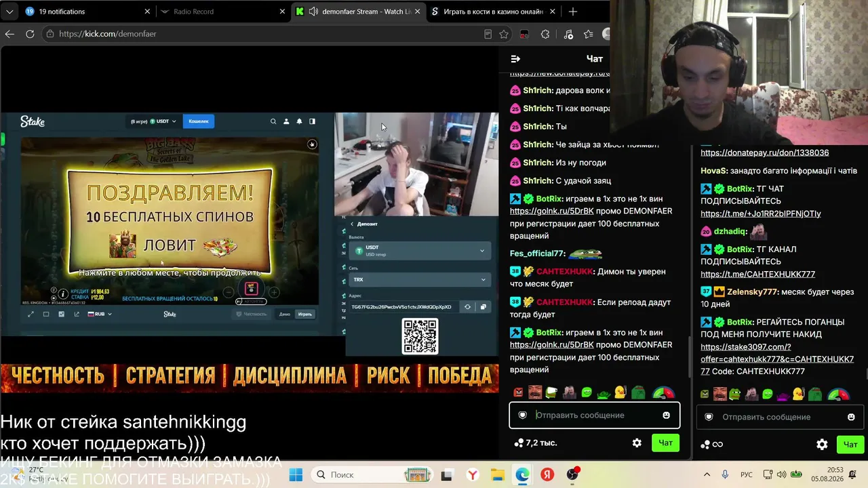Open the browser extensions puzzle icon
The width and height of the screenshot is (868, 488).
(545, 34)
